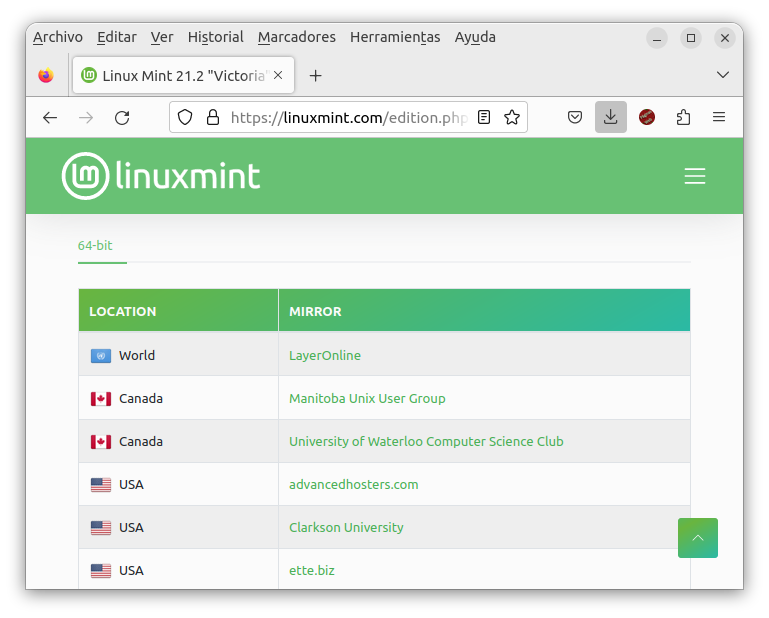Open the Historial menu

pos(215,37)
